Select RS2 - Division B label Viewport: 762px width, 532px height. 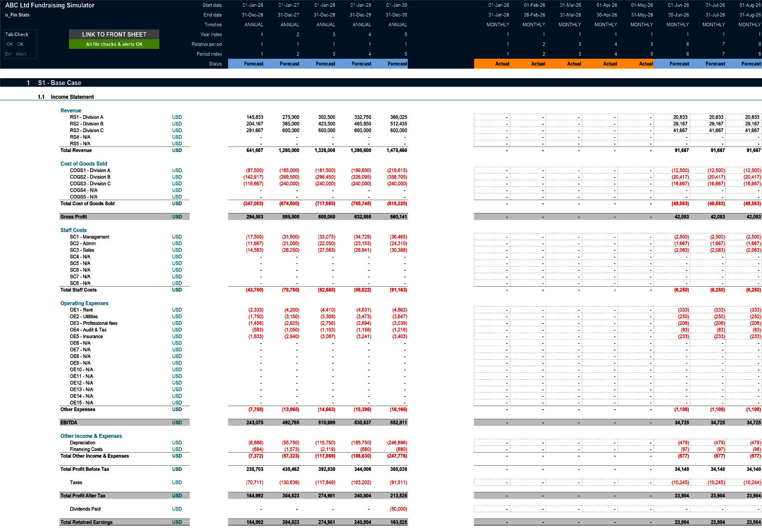pos(87,124)
